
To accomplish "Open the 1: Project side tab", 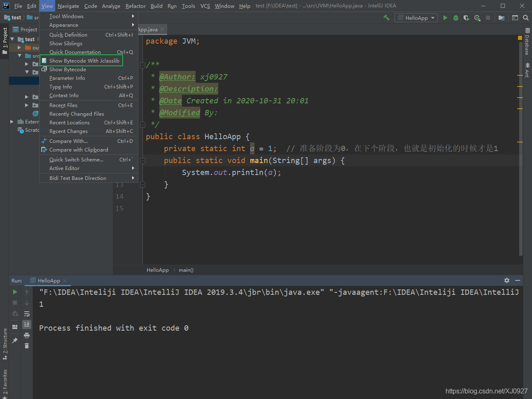I will (5, 41).
